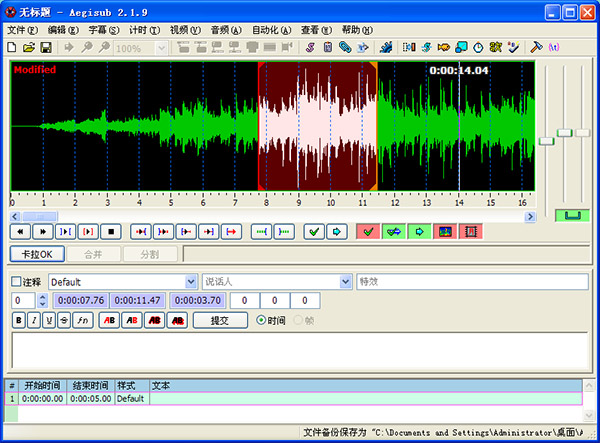This screenshot has width=600, height=443.
Task: Go to the next line audio button
Action: [43, 232]
